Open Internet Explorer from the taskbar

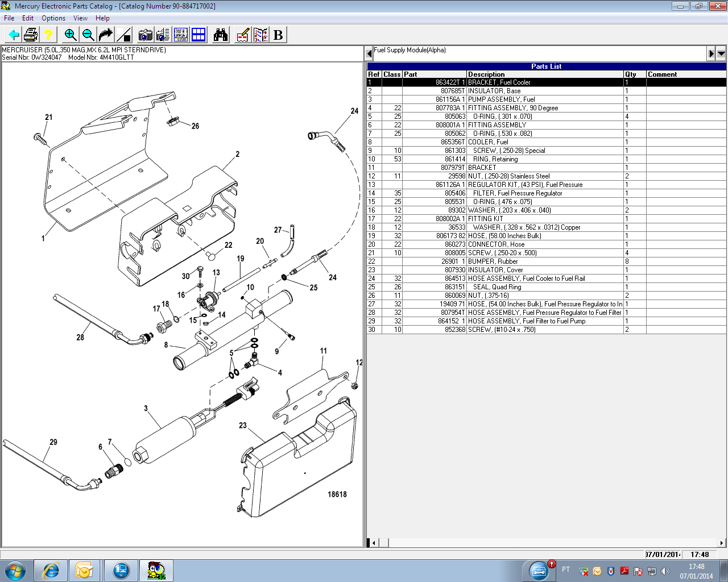(x=51, y=570)
